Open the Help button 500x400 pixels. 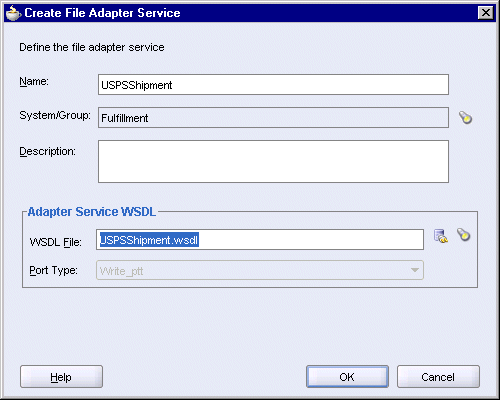point(61,377)
